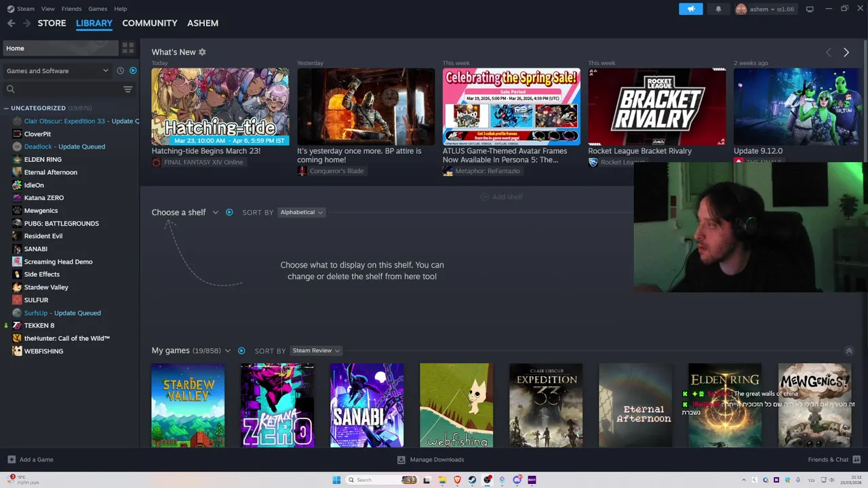
Task: Click the Brave browser taskbar icon
Action: [x=457, y=480]
